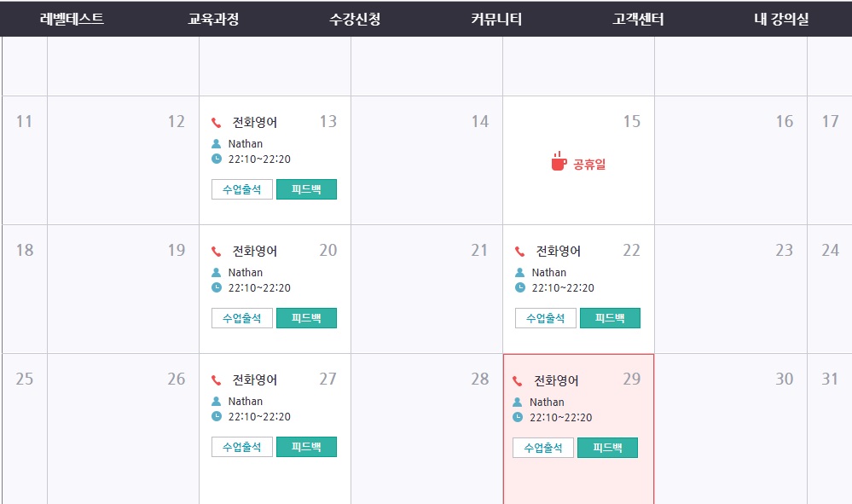Click the phone icon on day 22

coord(520,252)
